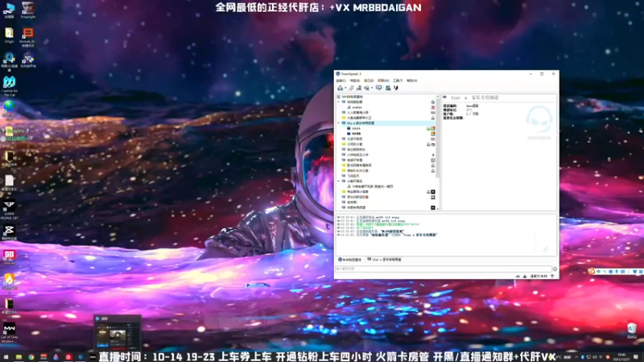Select user AAAA in the channel tree
Screen dimensions: 644x362
(356, 129)
